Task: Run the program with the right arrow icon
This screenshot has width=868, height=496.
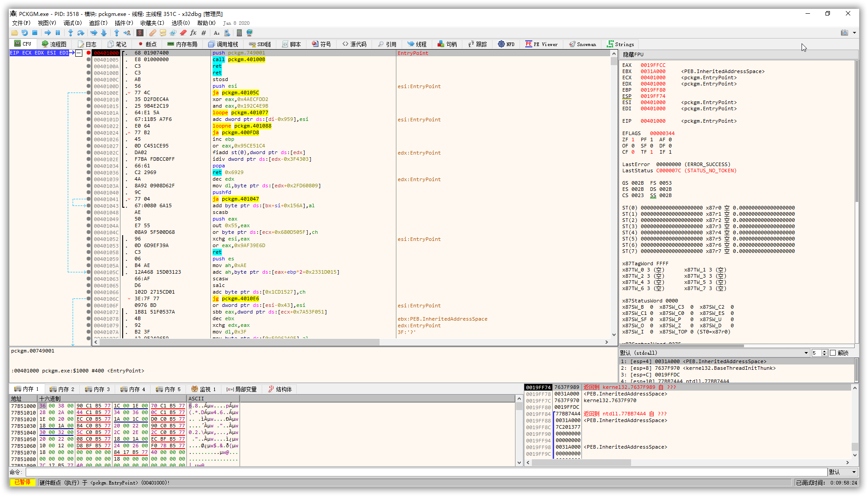Action: [x=48, y=33]
